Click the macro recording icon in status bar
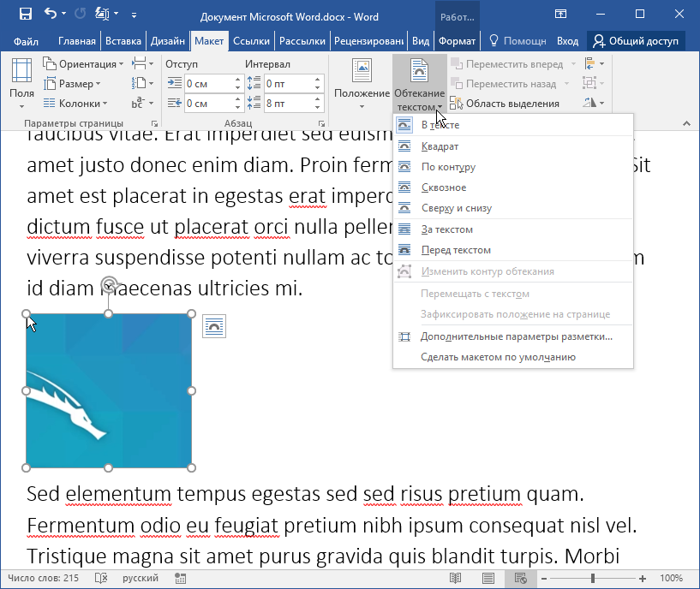The width and height of the screenshot is (700, 589). click(180, 578)
